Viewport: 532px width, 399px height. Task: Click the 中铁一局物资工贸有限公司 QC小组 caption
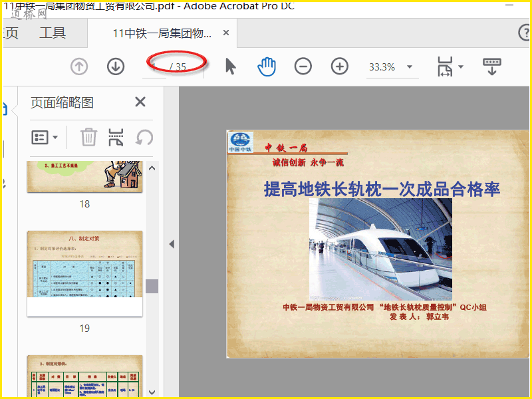tap(385, 307)
